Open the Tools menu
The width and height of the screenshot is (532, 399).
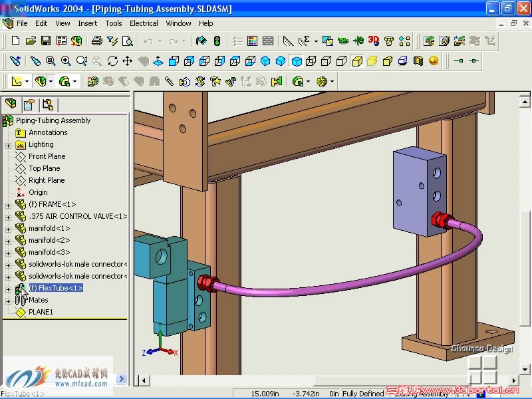pos(113,23)
